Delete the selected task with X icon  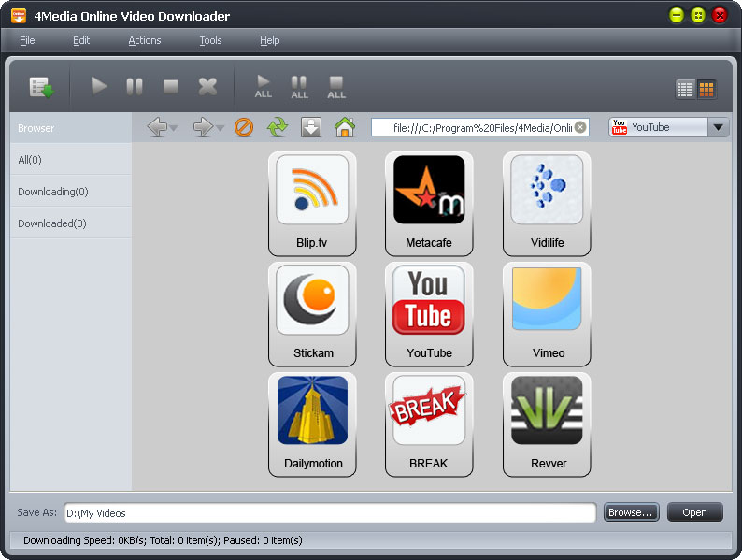tap(207, 87)
